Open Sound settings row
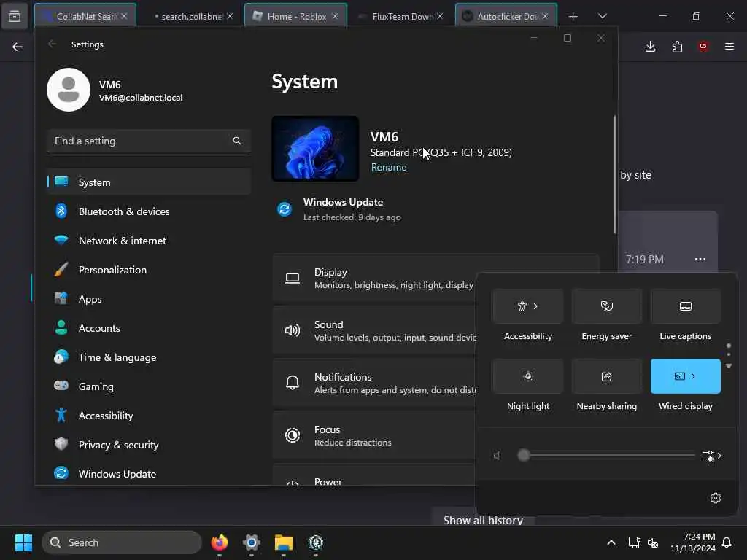 (374, 331)
